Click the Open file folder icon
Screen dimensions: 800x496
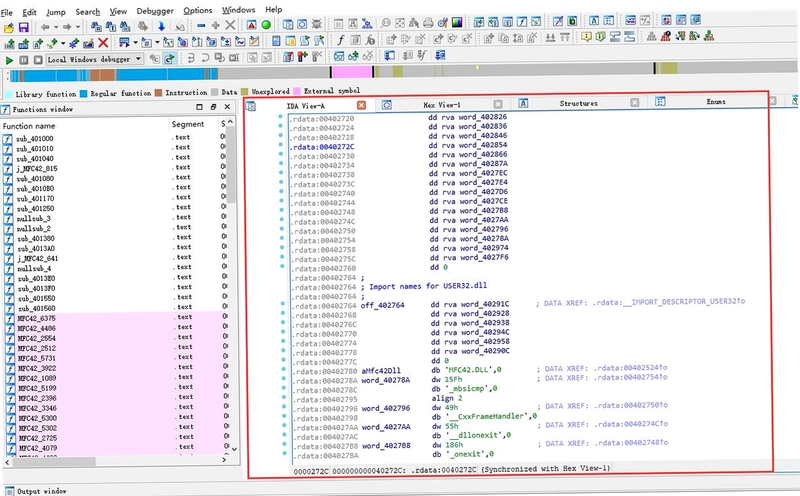tap(9, 27)
